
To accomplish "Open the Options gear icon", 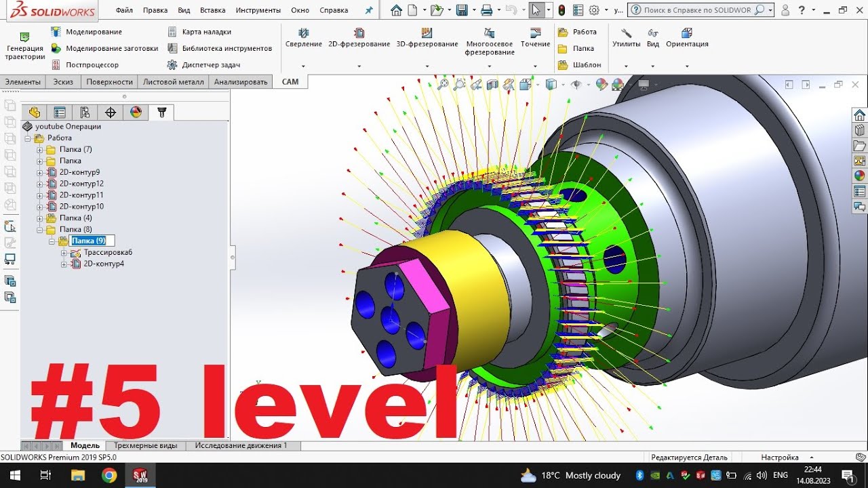I will tap(594, 10).
